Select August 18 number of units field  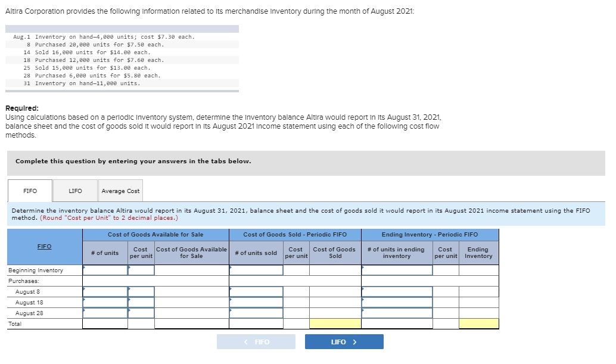(105, 303)
